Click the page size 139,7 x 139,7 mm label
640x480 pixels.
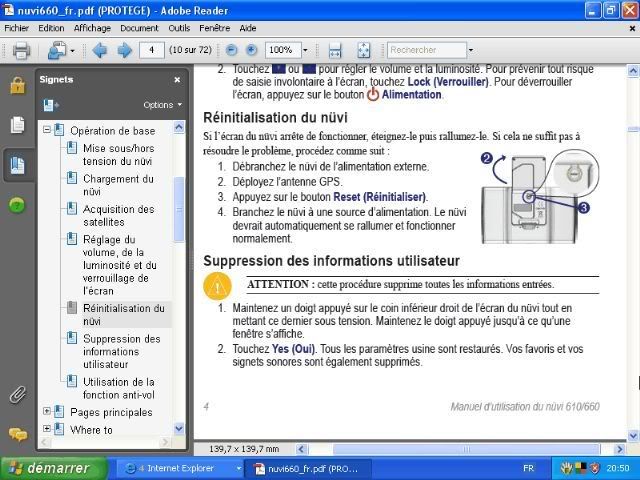244,449
